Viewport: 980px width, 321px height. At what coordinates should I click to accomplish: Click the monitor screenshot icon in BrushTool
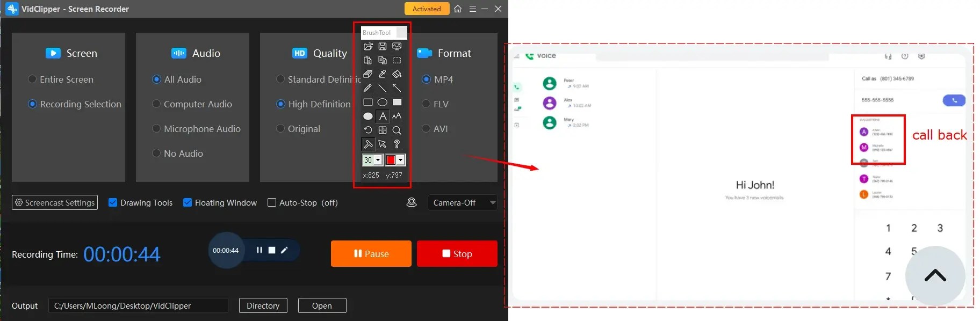click(397, 47)
